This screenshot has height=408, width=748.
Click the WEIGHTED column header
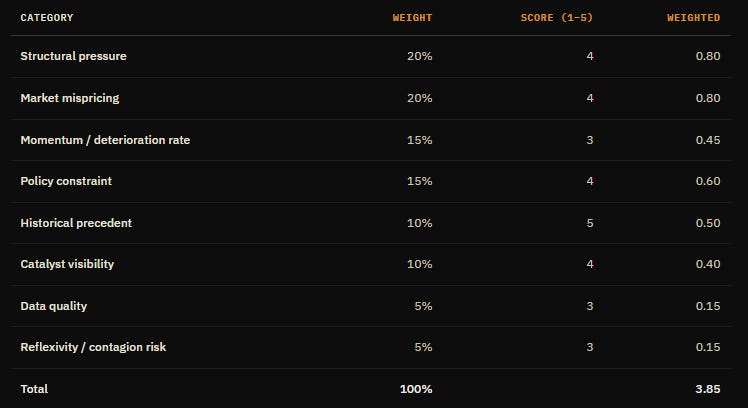[694, 18]
